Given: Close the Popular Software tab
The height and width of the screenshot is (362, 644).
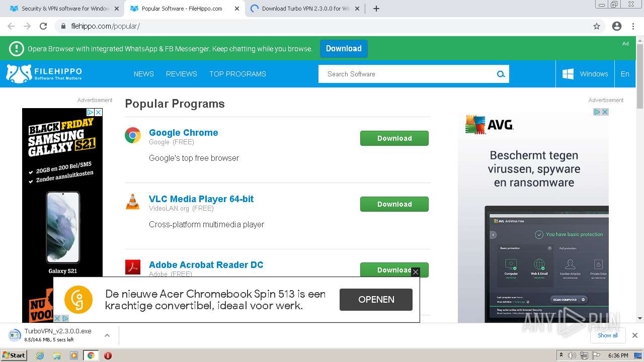Looking at the screenshot, I should [x=237, y=9].
